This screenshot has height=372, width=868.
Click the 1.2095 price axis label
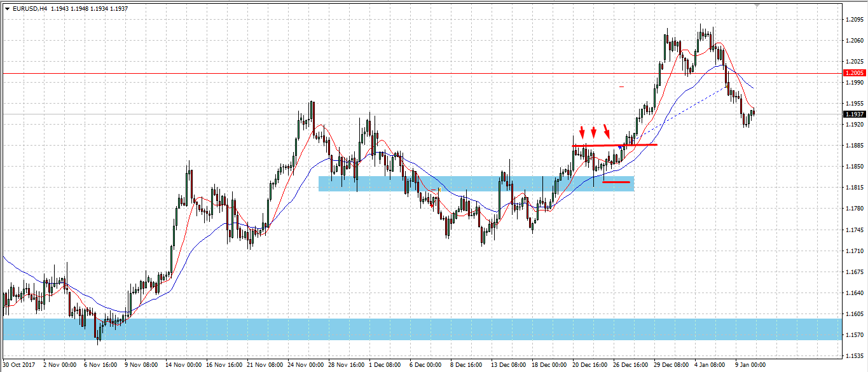click(x=853, y=20)
